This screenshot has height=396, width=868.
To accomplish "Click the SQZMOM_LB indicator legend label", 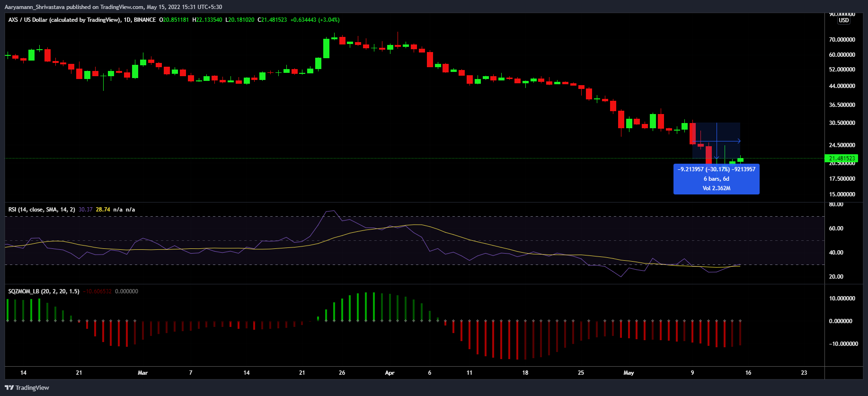I will pos(44,291).
